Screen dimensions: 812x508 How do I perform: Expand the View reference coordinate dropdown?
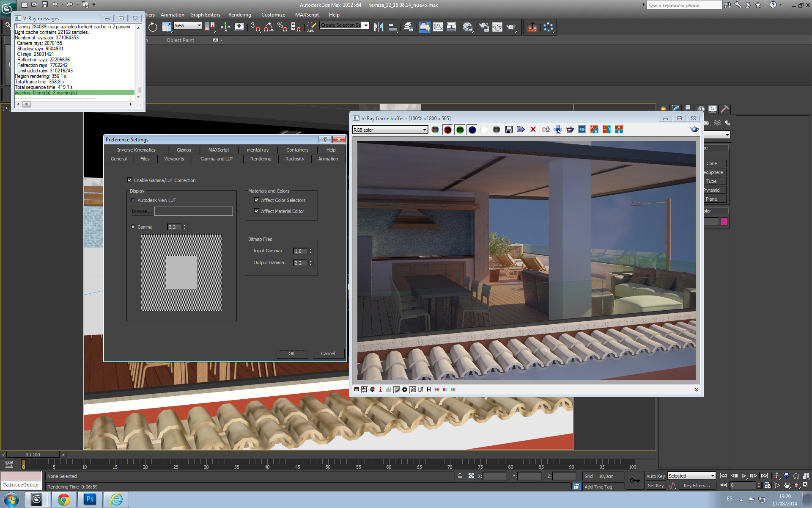[x=199, y=25]
